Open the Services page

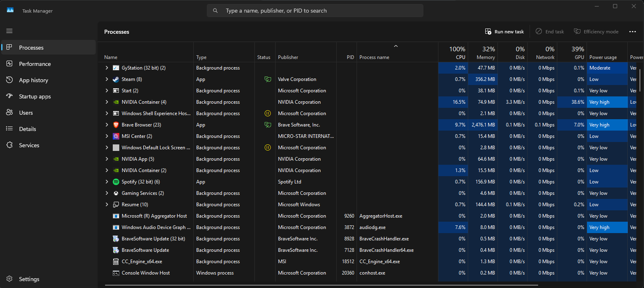(x=49, y=145)
